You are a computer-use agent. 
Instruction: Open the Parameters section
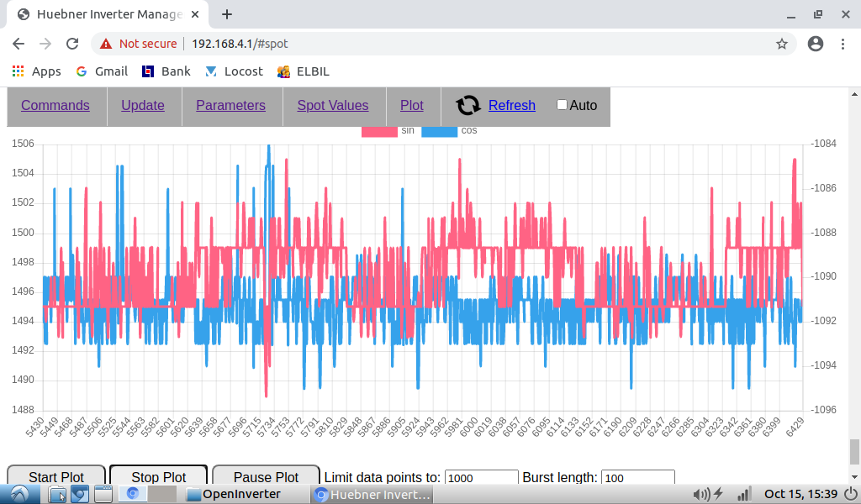[230, 105]
